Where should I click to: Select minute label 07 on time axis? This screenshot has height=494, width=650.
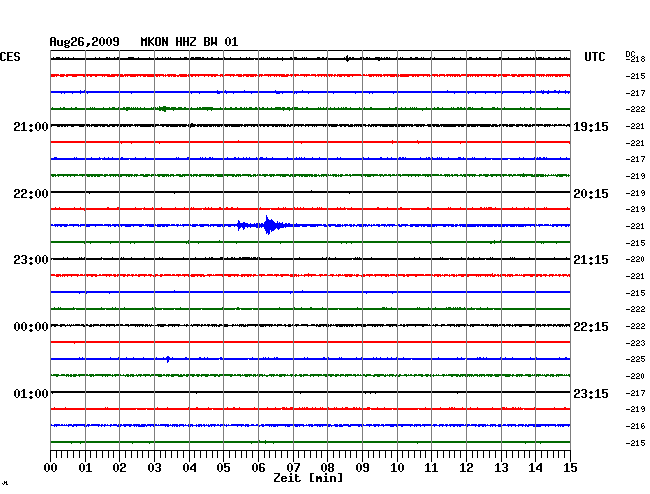tap(293, 468)
